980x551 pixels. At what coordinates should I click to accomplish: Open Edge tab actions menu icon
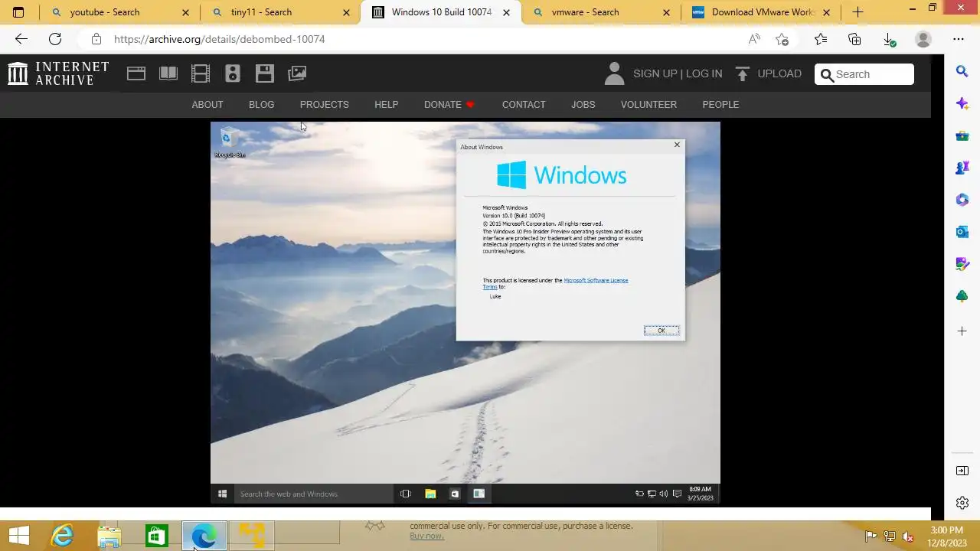point(18,12)
